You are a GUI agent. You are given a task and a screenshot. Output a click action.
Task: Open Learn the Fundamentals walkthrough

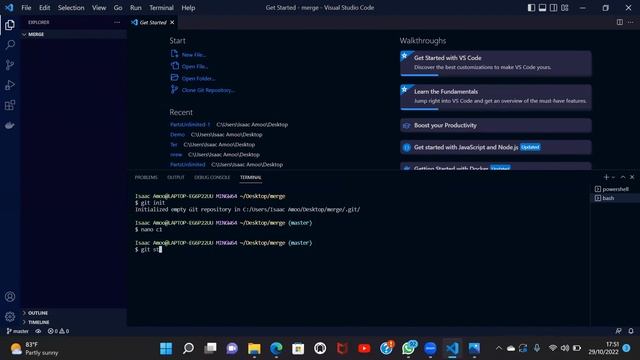click(496, 97)
